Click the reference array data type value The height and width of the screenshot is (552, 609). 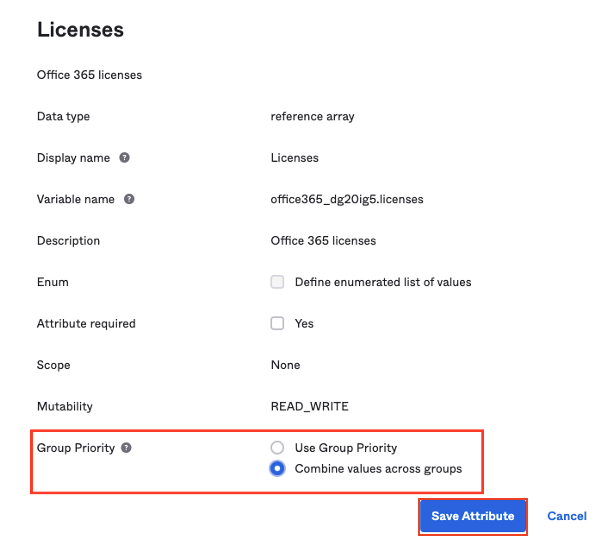click(312, 116)
